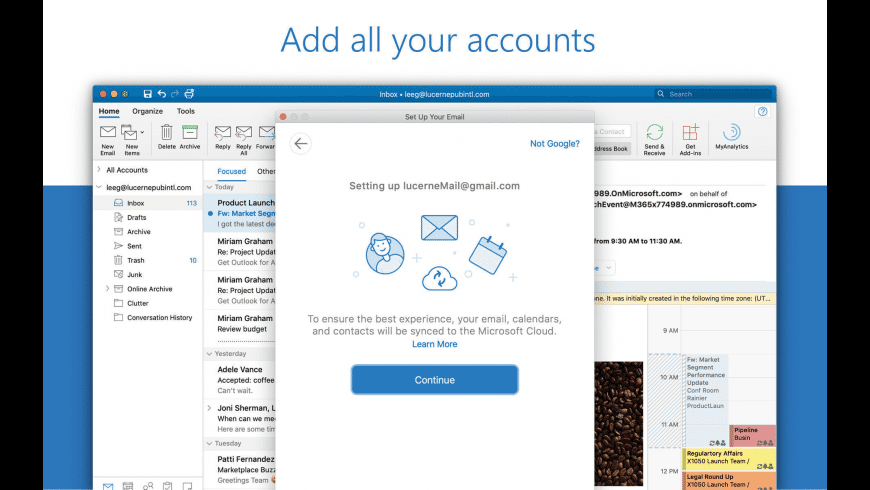This screenshot has width=870, height=490.
Task: Switch to the Tools ribbon tab
Action: tap(185, 111)
